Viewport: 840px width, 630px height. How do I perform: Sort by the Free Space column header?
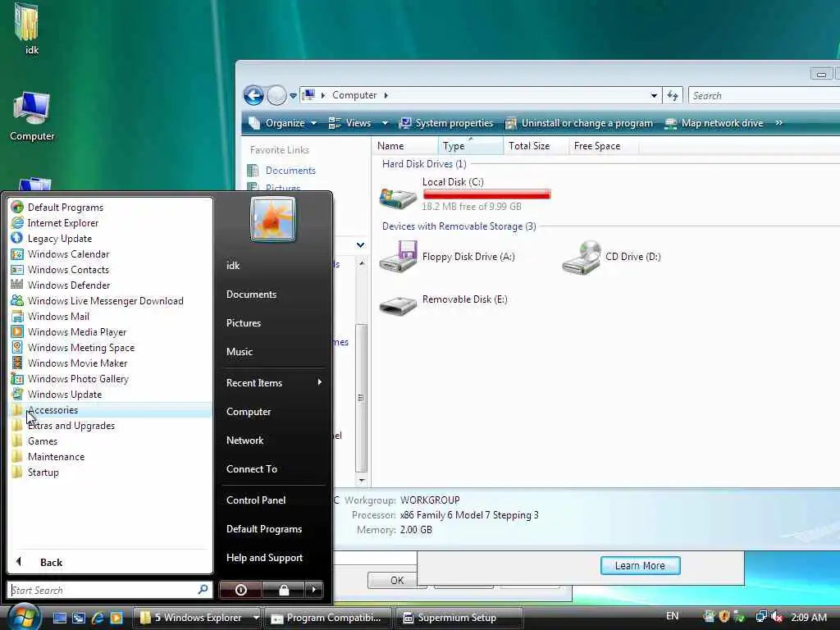coord(603,146)
